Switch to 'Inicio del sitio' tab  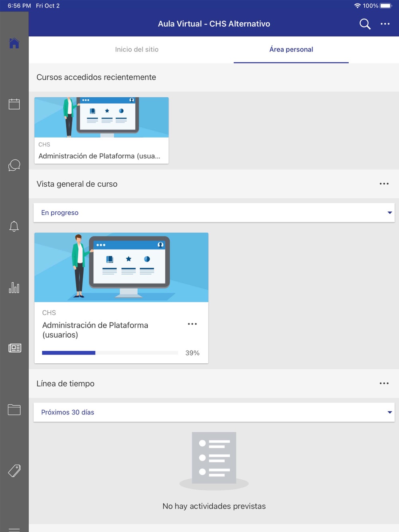pyautogui.click(x=136, y=49)
